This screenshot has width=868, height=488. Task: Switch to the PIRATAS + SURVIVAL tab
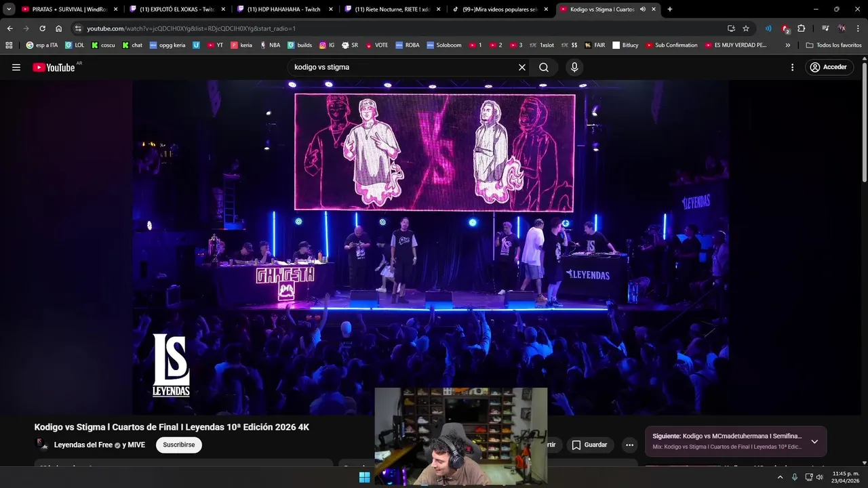(x=70, y=9)
